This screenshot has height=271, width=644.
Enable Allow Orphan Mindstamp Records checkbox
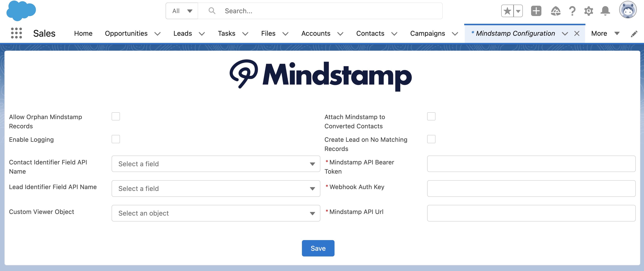116,116
